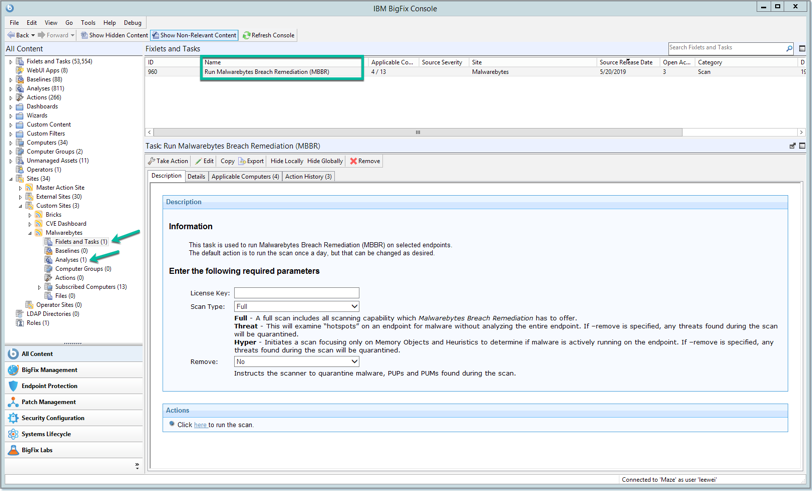
Task: Click the Computers (34) icon
Action: coord(20,142)
